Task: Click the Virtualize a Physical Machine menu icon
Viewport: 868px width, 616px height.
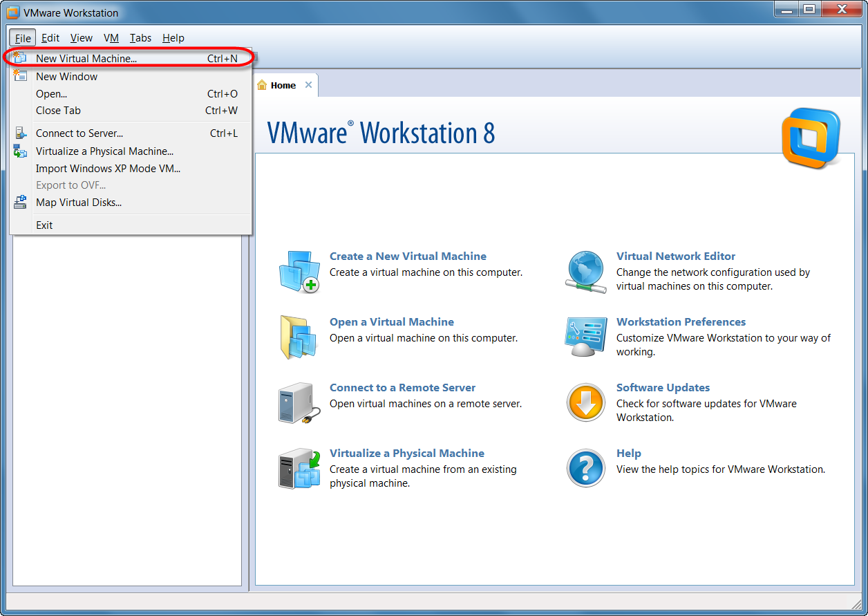Action: pos(20,151)
